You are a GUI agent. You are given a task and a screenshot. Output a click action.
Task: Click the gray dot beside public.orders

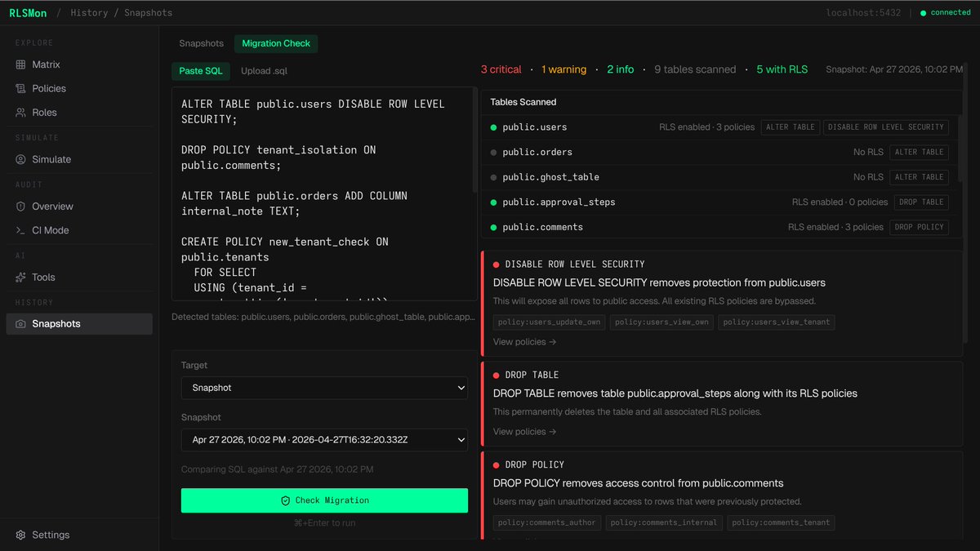[493, 153]
